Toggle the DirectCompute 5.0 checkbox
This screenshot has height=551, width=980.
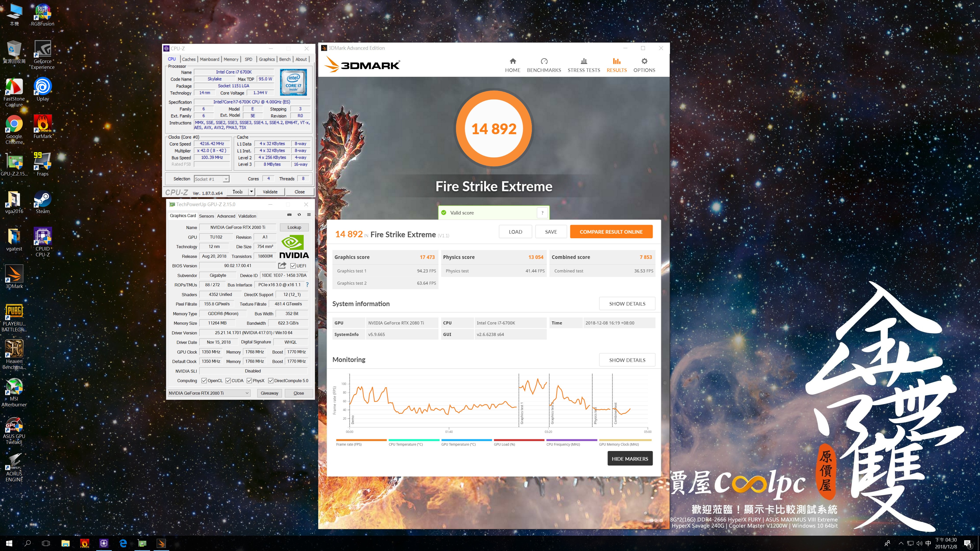pyautogui.click(x=271, y=381)
